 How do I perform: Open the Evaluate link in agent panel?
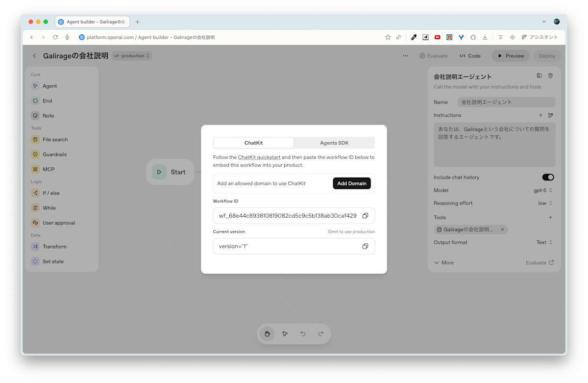click(540, 263)
